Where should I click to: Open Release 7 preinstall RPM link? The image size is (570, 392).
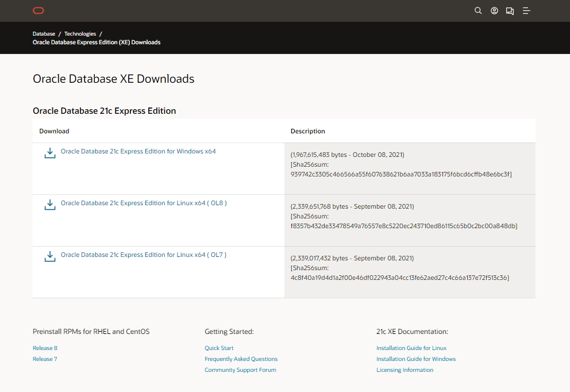point(45,359)
